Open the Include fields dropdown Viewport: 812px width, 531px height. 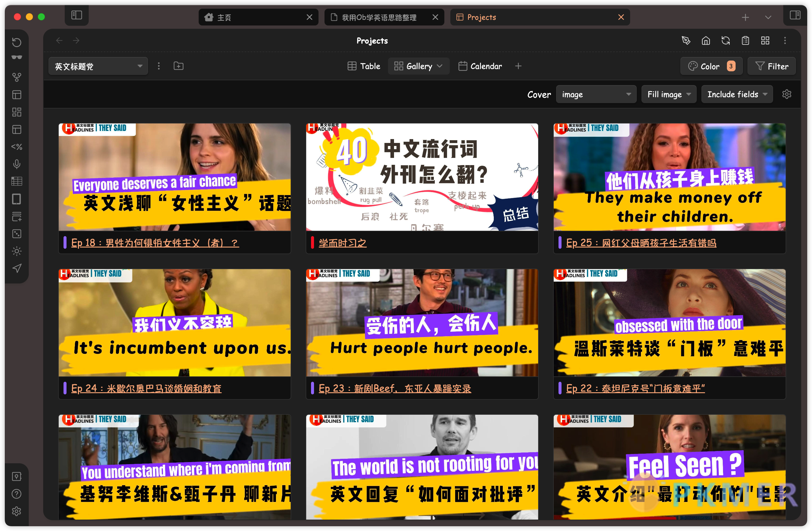[x=737, y=94]
